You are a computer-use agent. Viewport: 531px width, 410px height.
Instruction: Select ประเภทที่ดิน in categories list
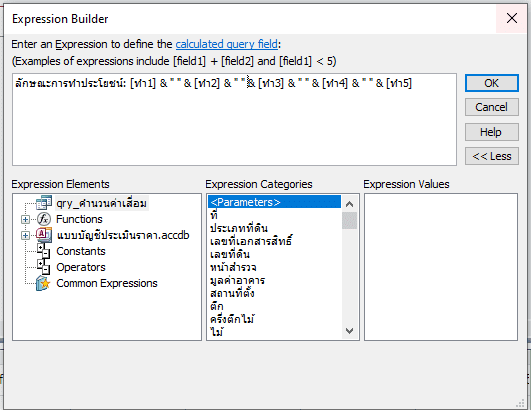(x=239, y=228)
